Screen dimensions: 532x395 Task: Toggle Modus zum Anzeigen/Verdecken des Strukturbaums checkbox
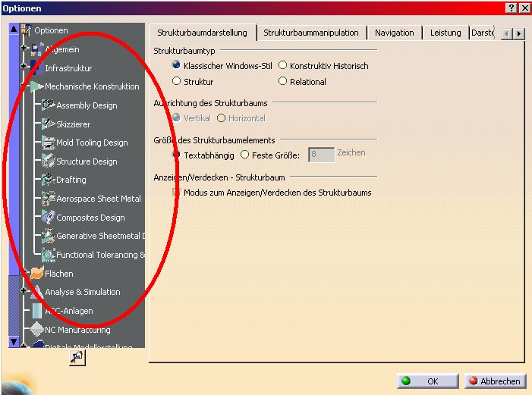coord(176,192)
